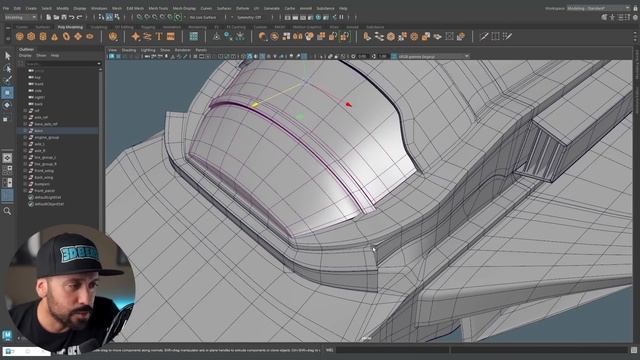The height and width of the screenshot is (360, 640).
Task: Create a polygon sphere from the shelf
Action: [19, 37]
